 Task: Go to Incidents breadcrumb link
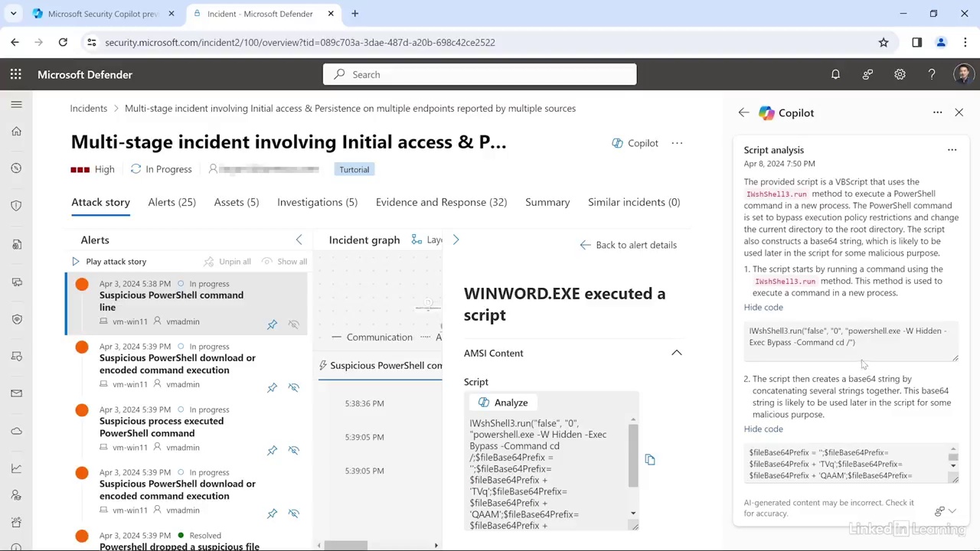tap(89, 109)
